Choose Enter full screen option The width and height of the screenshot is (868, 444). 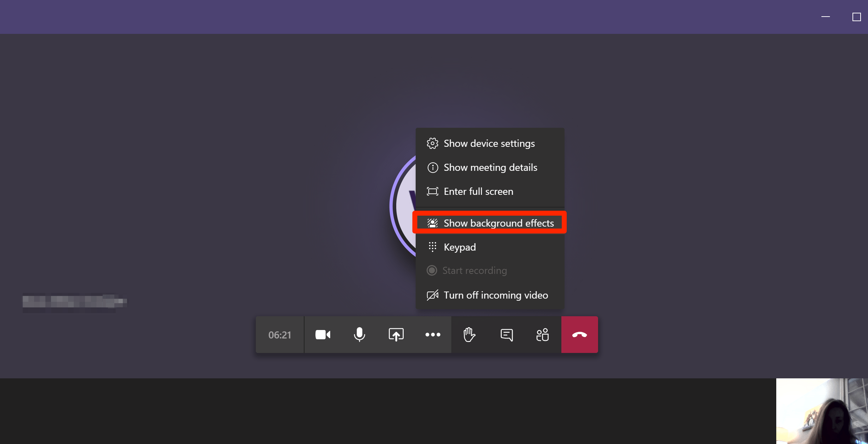tap(478, 192)
